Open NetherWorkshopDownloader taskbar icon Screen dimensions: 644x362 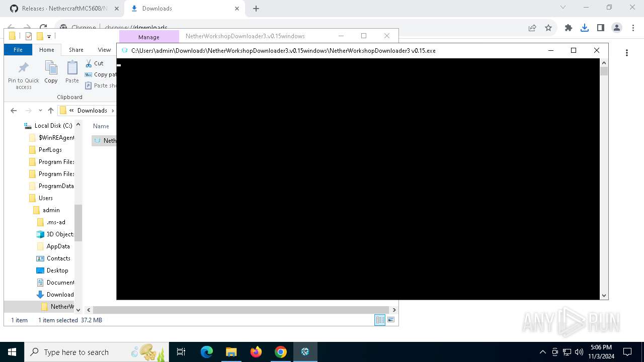(x=305, y=352)
